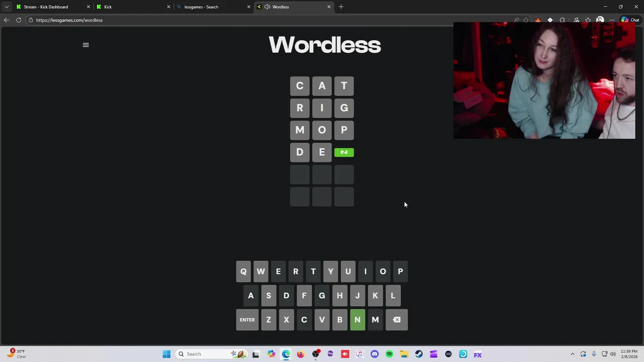This screenshot has height=362, width=644.
Task: Open Firefox from the taskbar
Action: pos(300,354)
